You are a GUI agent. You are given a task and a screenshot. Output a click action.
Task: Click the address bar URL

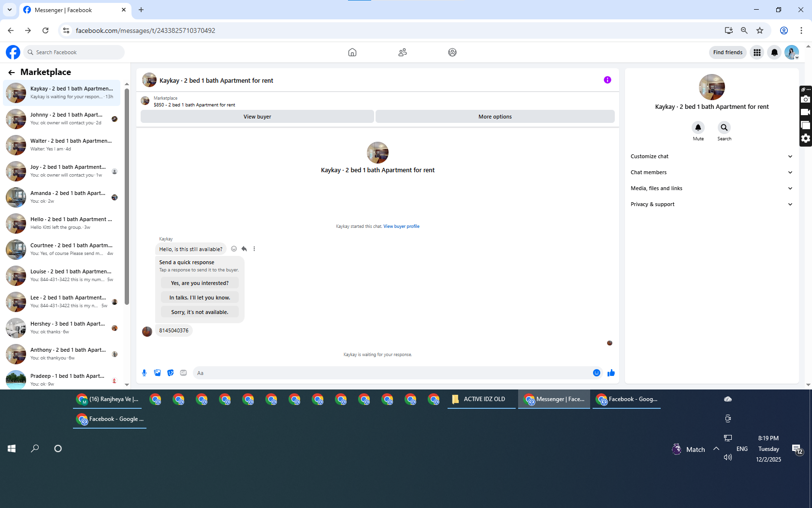[145, 30]
